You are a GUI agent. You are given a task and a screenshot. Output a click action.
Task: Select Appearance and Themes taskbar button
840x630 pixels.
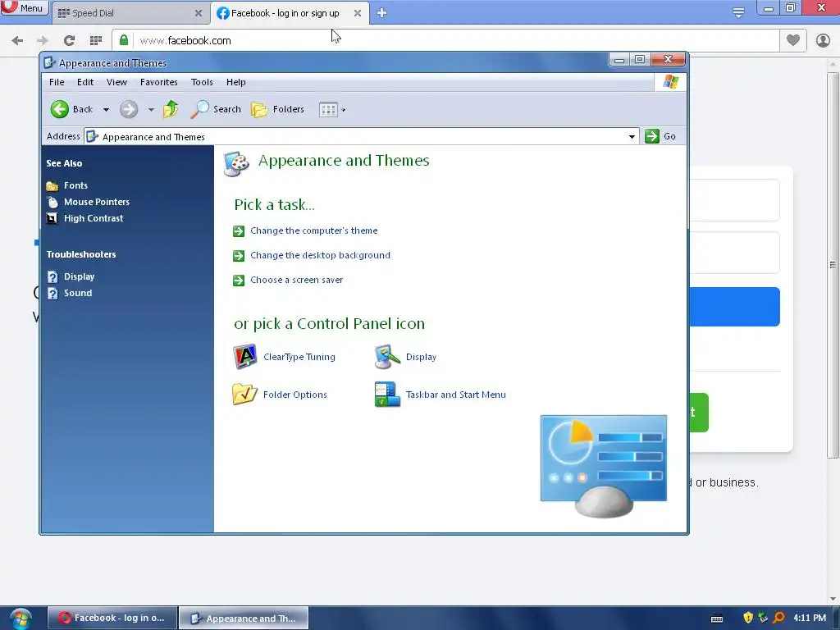(x=243, y=619)
